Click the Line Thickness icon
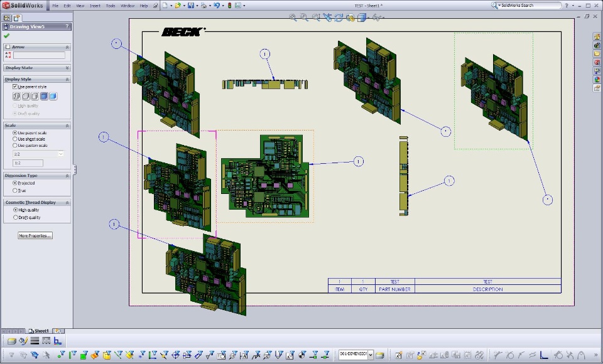 click(x=35, y=341)
